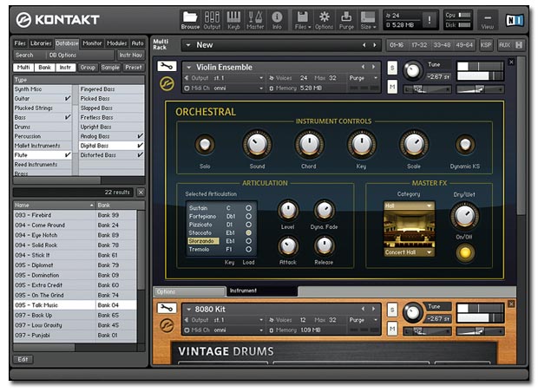The image size is (538, 392).
Task: Open the Files dropdown menu in toolbar
Action: (x=301, y=19)
